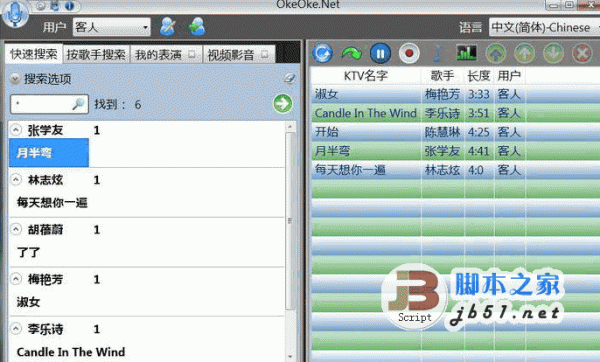Click the edit user icon with pencil
600x362 pixels.
(x=168, y=27)
